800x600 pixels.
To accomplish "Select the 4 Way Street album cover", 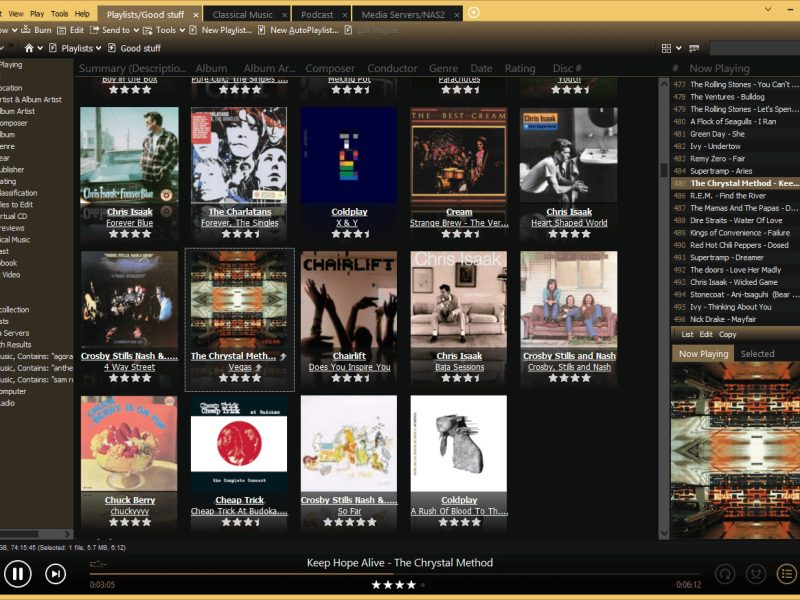I will coord(130,299).
